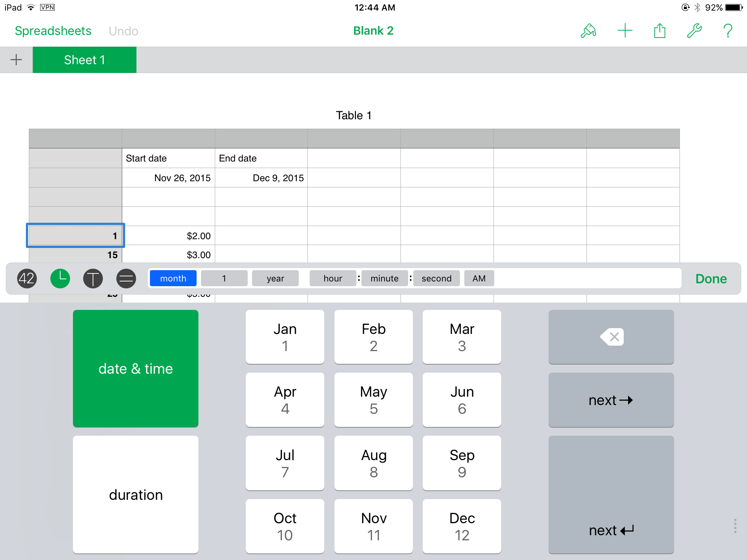Select the hour field token
The width and height of the screenshot is (747, 560).
(x=333, y=279)
